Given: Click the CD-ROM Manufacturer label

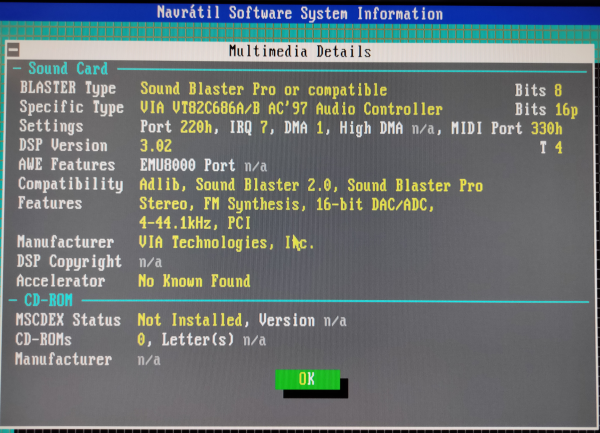Looking at the screenshot, I should (63, 359).
